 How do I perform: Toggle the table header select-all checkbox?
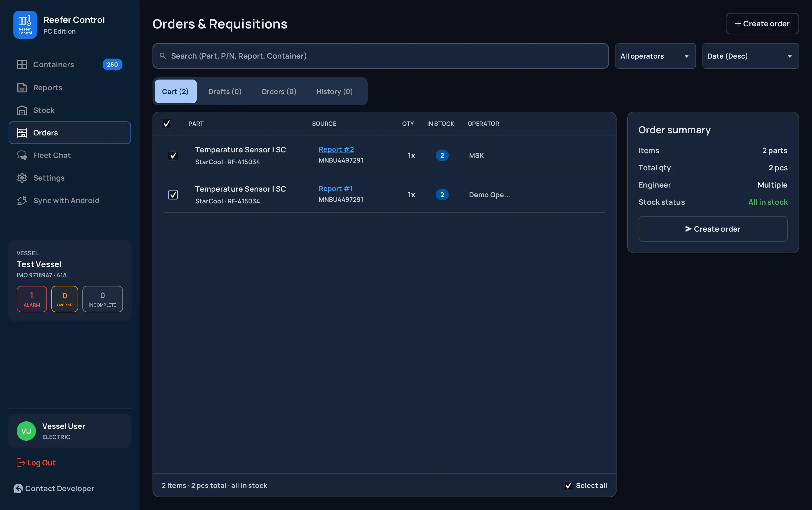coord(166,124)
